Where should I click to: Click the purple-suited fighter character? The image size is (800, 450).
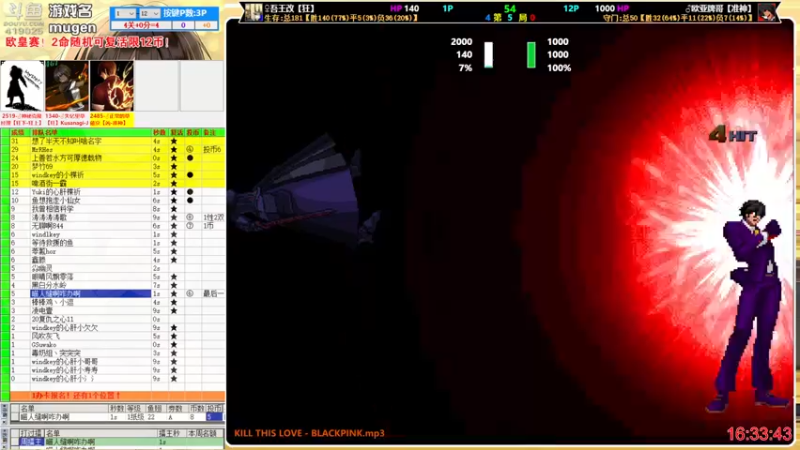749,306
